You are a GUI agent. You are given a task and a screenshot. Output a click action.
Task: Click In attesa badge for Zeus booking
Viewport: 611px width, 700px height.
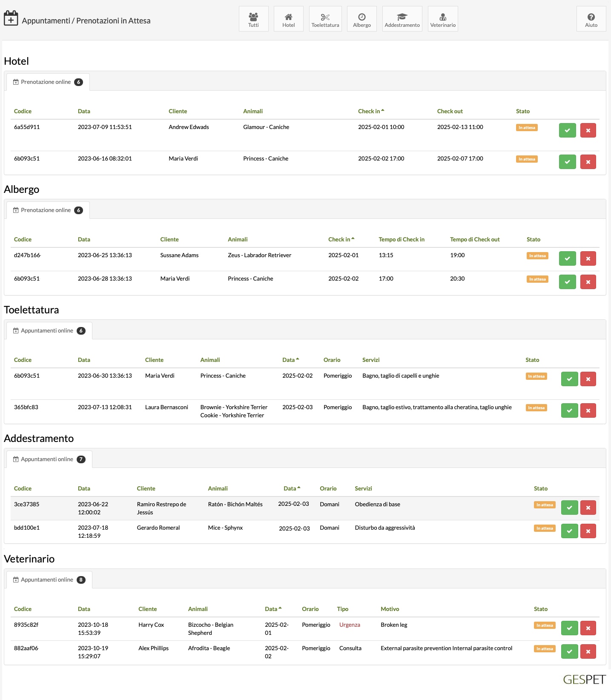(537, 256)
